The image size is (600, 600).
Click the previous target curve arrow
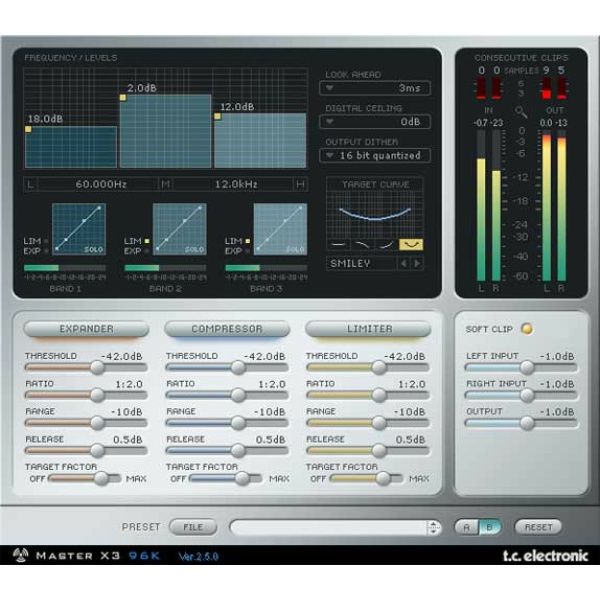click(x=403, y=263)
